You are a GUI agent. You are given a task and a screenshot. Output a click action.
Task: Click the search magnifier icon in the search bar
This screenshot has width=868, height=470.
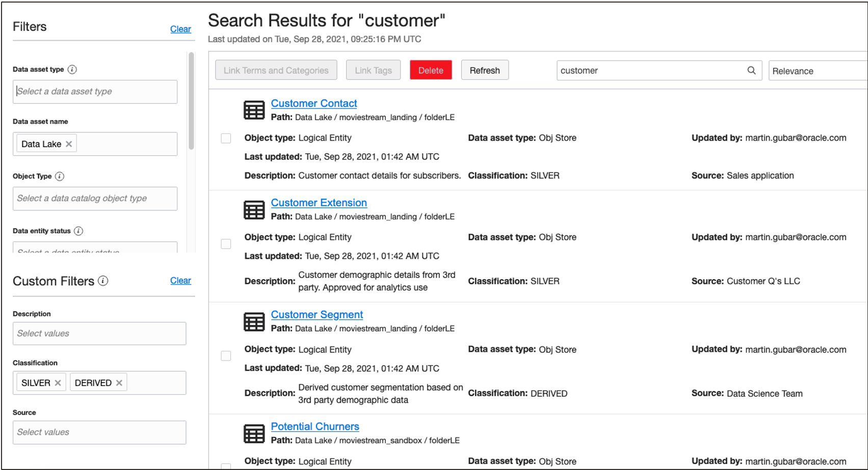(x=752, y=70)
